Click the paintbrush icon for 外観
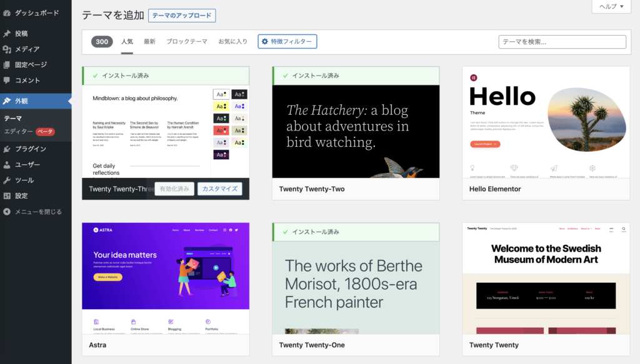The height and width of the screenshot is (364, 640). coord(6,101)
